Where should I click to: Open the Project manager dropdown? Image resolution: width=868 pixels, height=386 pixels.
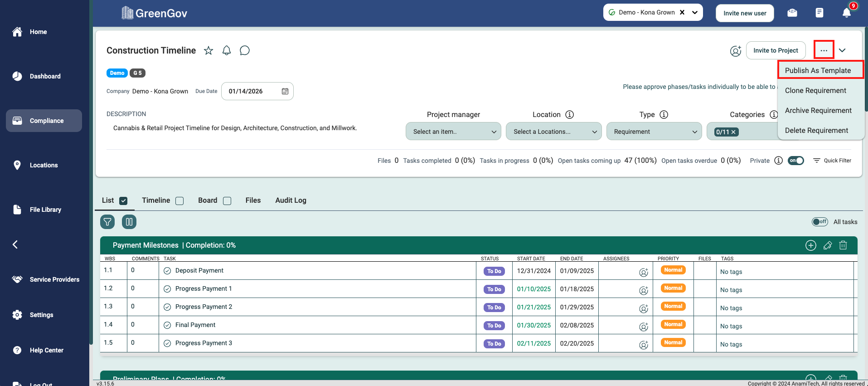tap(453, 132)
